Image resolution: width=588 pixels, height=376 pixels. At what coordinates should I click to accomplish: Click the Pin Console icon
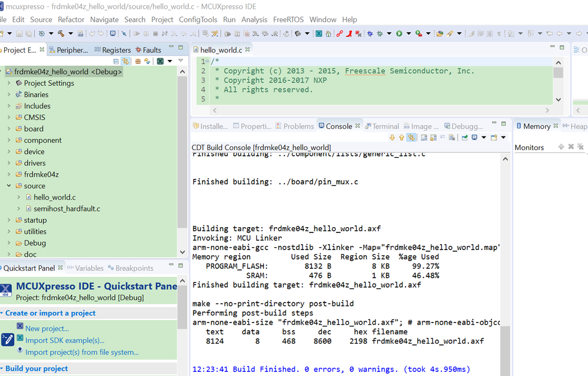(464, 138)
